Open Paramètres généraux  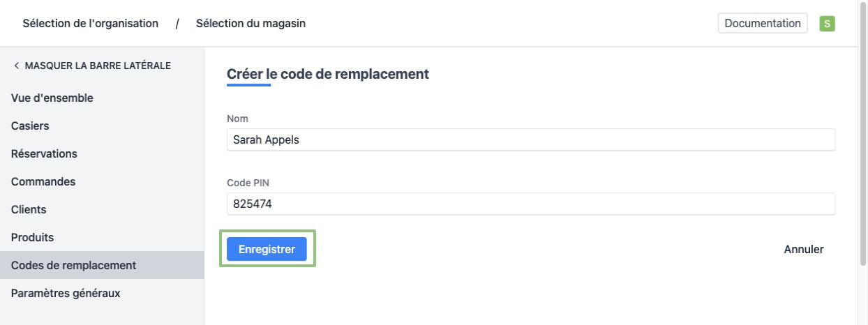click(x=66, y=293)
